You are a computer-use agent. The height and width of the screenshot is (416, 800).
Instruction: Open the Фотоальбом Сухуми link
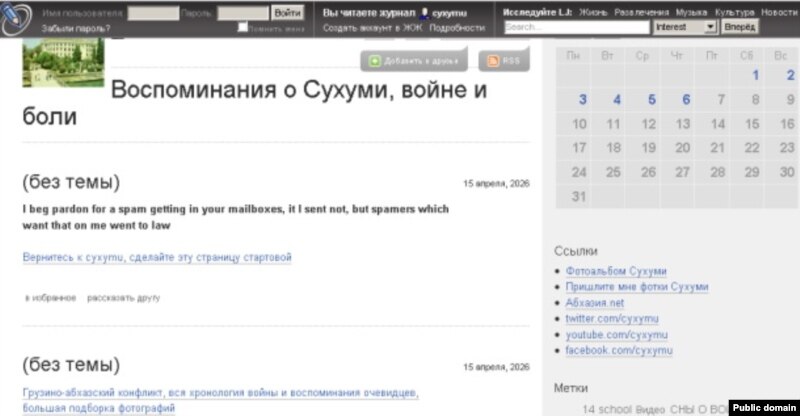pos(615,271)
